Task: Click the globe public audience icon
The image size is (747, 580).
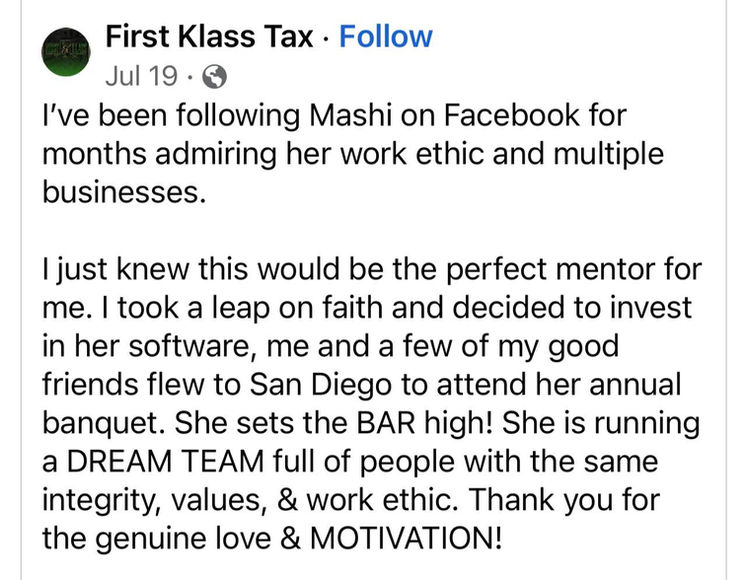Action: click(x=214, y=75)
